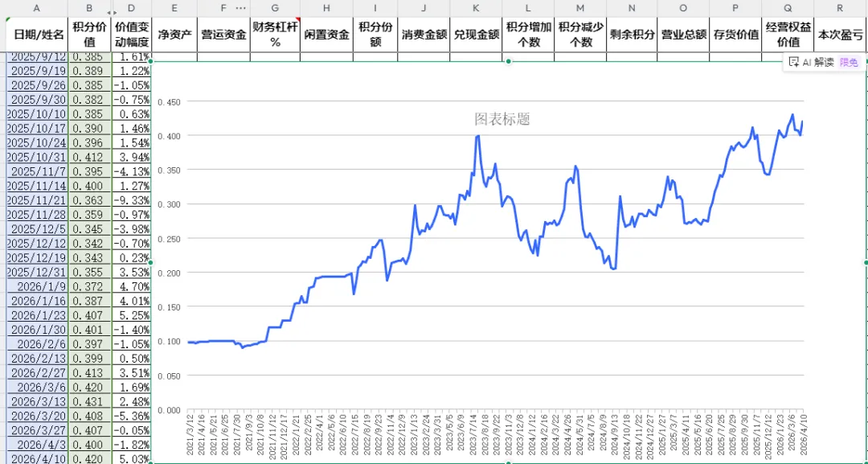This screenshot has height=464, width=868.
Task: Click the 日期/姓名 header cell
Action: pyautogui.click(x=36, y=35)
